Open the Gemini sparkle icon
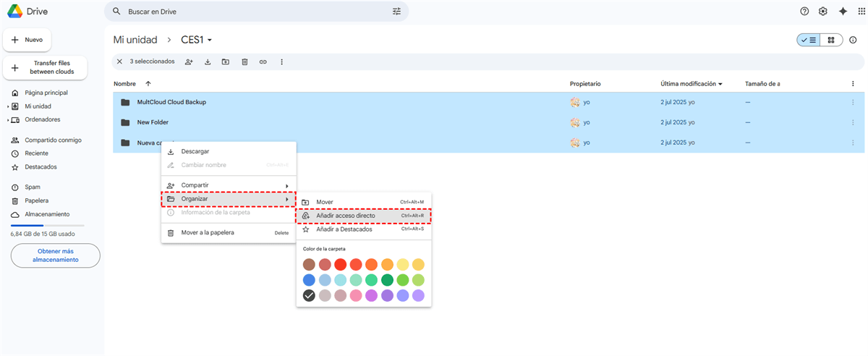The width and height of the screenshot is (868, 356). (x=843, y=12)
